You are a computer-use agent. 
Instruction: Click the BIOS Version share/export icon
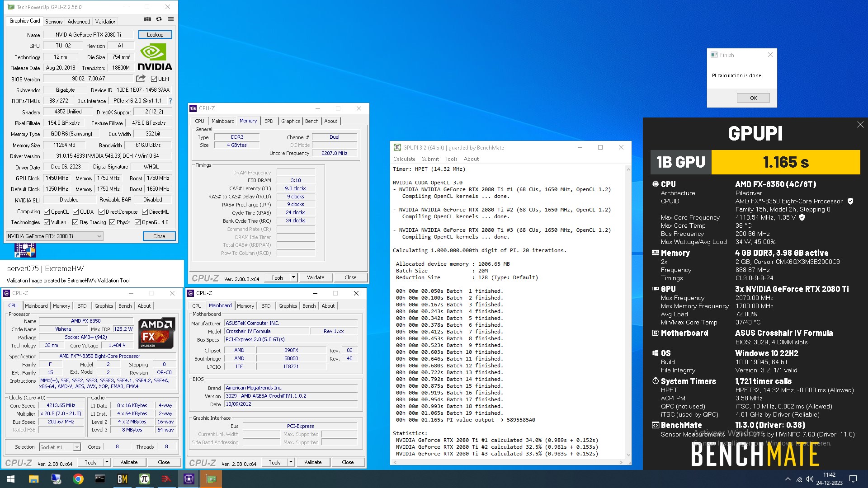point(141,79)
